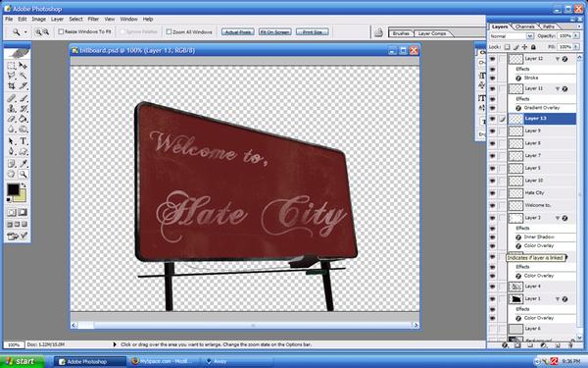The image size is (588, 368).
Task: Select the History Brush tool
Action: [23, 109]
